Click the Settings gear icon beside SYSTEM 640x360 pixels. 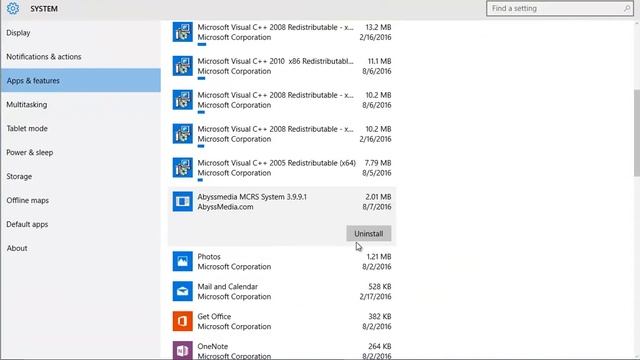click(13, 8)
